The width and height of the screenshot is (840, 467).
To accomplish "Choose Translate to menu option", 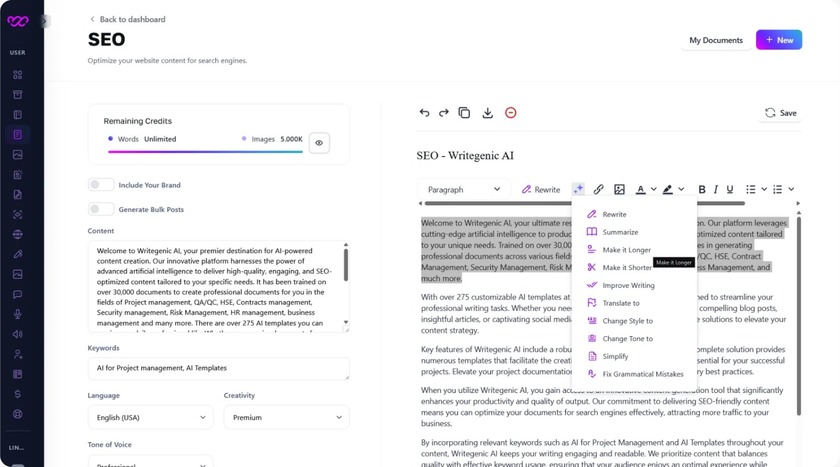I will coord(634,303).
